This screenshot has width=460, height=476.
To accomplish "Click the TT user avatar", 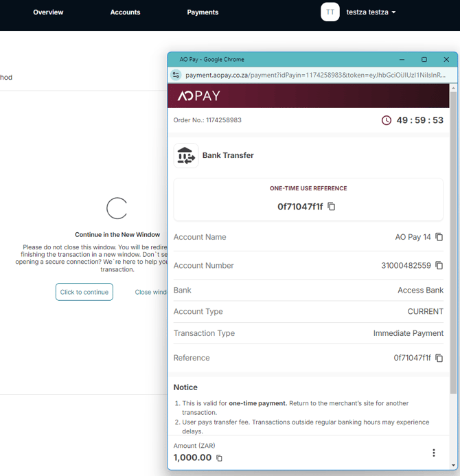I will coord(330,12).
